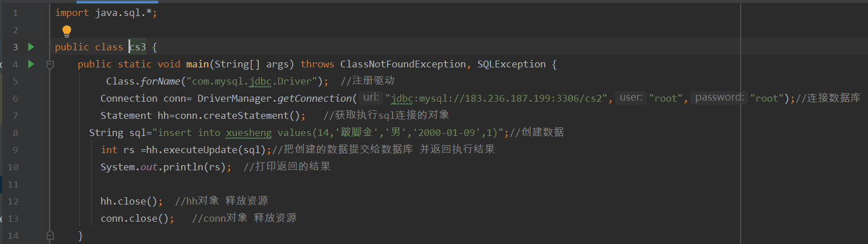Viewport: 868px width, 244px height.
Task: Click createStatement on line 7
Action: point(254,115)
